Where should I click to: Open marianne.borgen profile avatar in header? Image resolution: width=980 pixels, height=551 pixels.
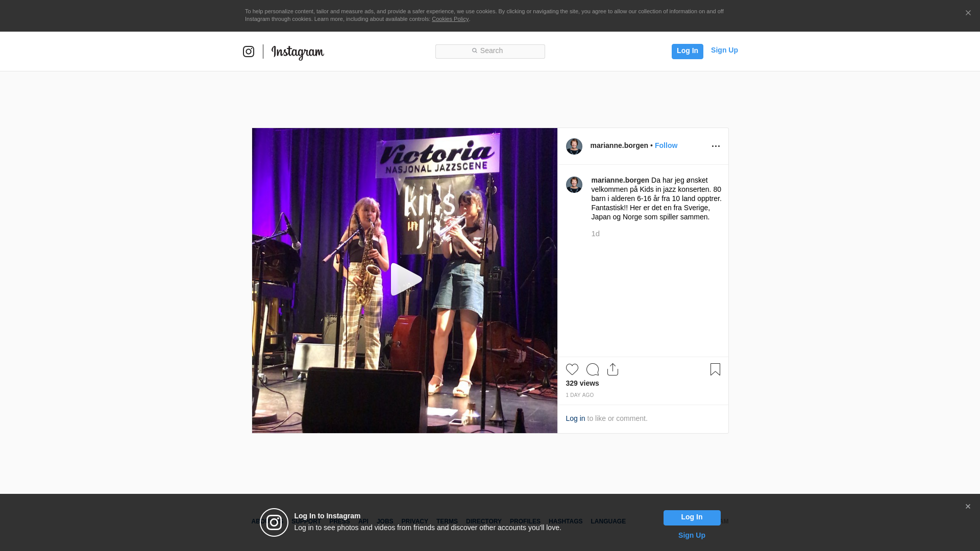pyautogui.click(x=574, y=146)
